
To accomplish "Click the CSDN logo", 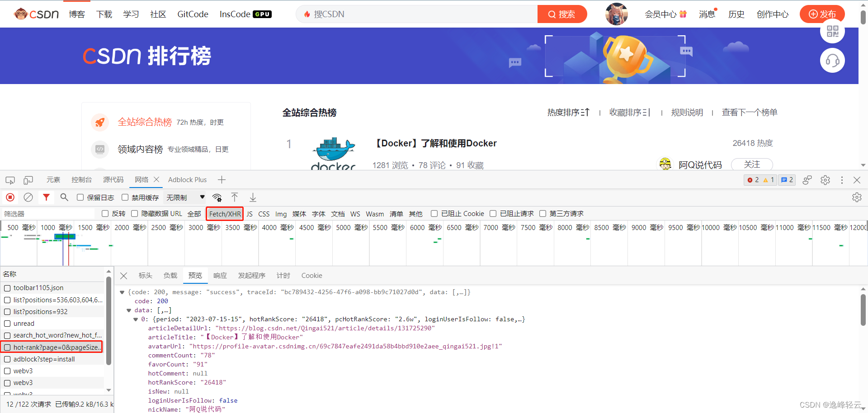I will (37, 14).
